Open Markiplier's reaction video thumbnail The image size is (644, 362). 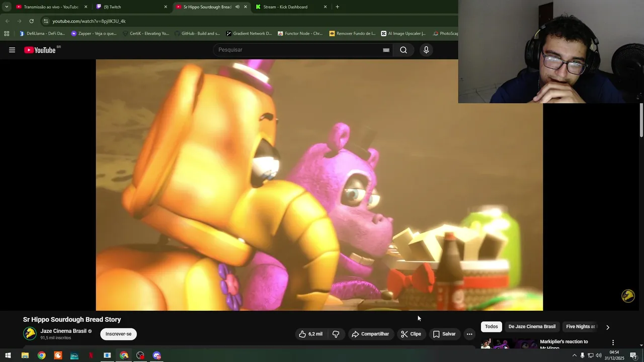508,344
